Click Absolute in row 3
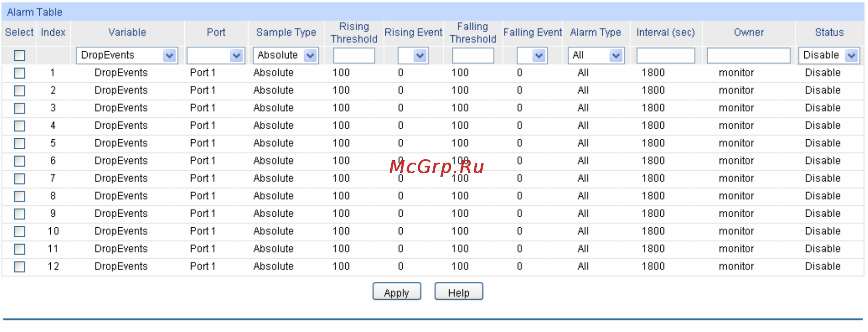This screenshot has height=332, width=868. 273,108
